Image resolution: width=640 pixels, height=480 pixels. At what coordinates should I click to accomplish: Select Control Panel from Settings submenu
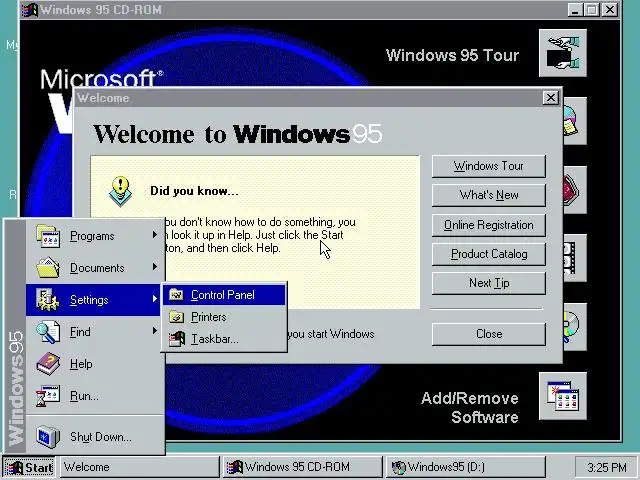pos(224,295)
